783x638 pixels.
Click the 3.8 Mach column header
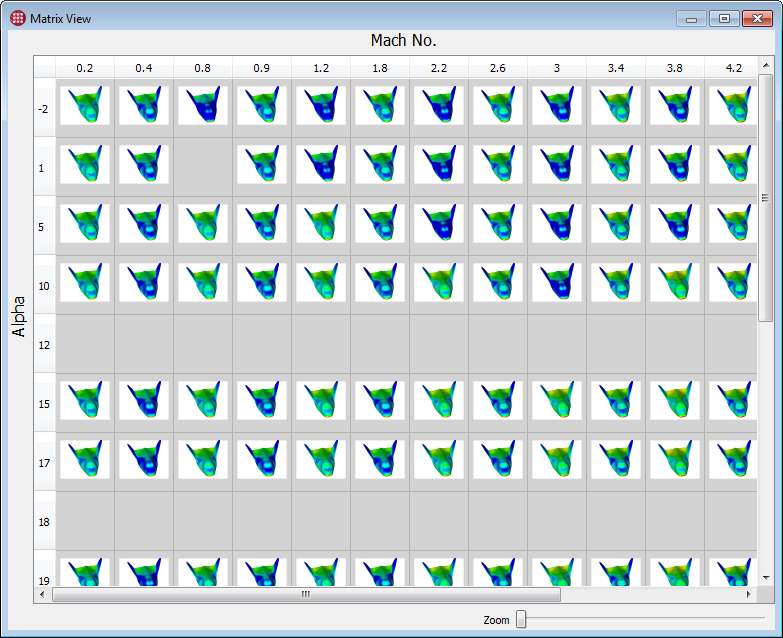[674, 67]
